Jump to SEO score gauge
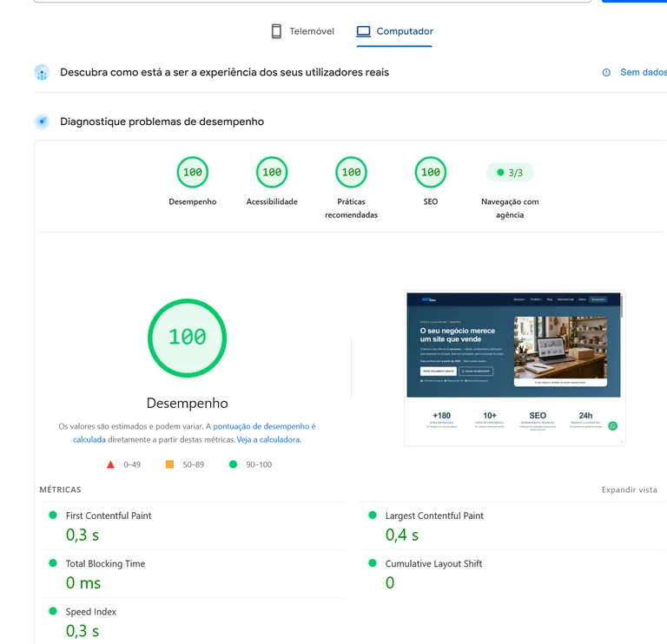The width and height of the screenshot is (667, 644). pyautogui.click(x=431, y=172)
